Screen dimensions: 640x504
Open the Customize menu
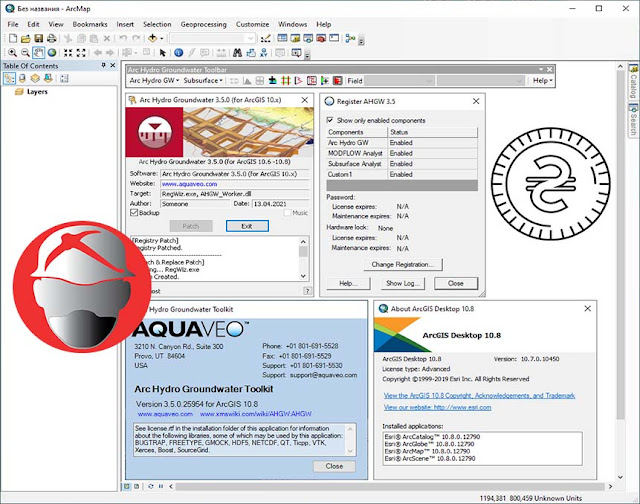coord(252,24)
